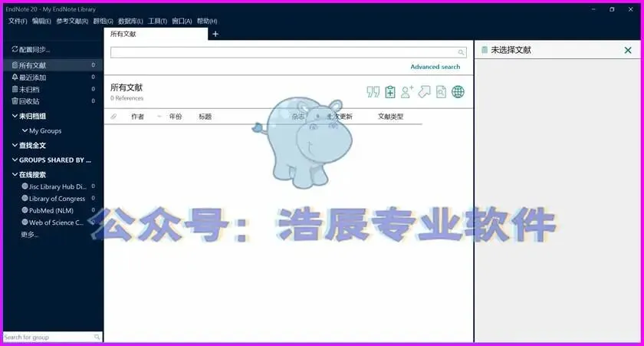Click the Search for group field
Image resolution: width=644 pixels, height=346 pixels.
pyautogui.click(x=53, y=337)
